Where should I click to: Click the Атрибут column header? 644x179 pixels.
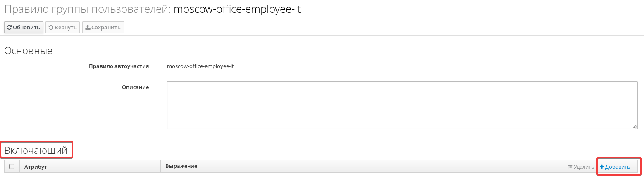tap(36, 167)
